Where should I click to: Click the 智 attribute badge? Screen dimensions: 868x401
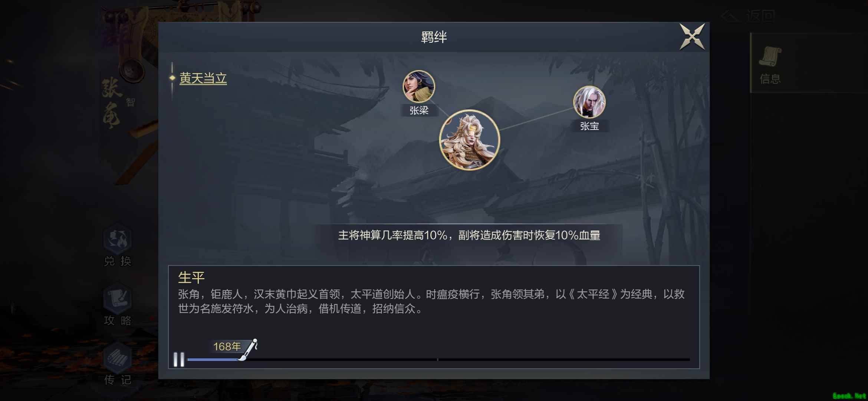click(130, 102)
